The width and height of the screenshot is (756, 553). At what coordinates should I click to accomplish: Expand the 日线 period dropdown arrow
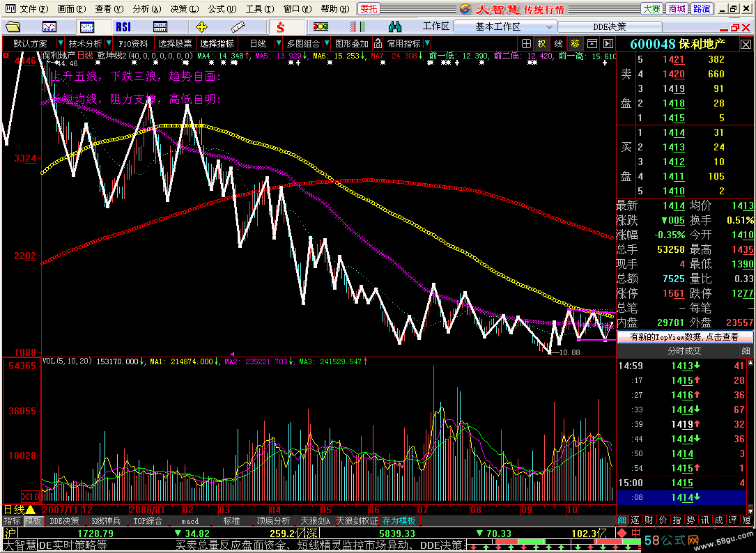[278, 43]
